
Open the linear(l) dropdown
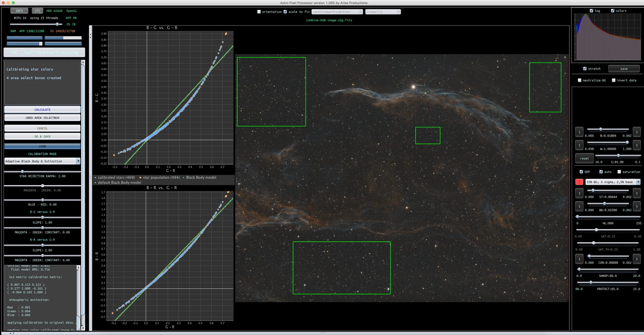pyautogui.click(x=383, y=12)
